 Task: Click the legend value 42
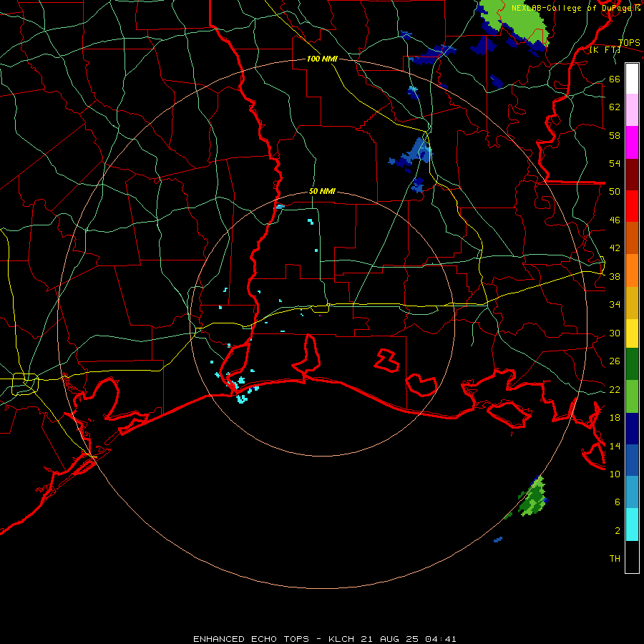(615, 248)
